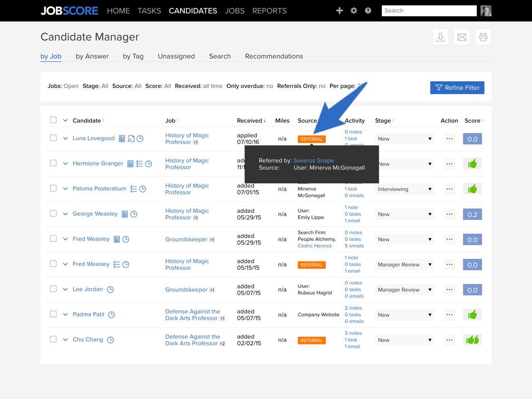Check the box for Hermione Granger
Screen dimensions: 532x399
pyautogui.click(x=53, y=163)
